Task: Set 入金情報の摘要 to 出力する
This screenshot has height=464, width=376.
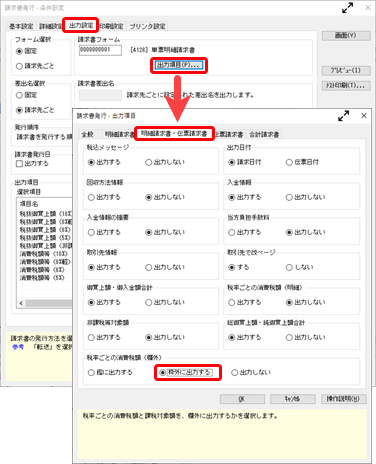Action: (104, 232)
